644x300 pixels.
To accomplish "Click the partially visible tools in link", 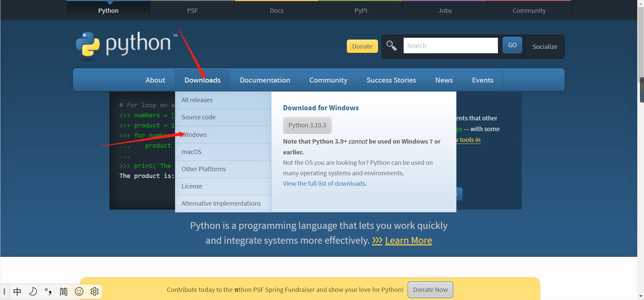I will coord(468,140).
